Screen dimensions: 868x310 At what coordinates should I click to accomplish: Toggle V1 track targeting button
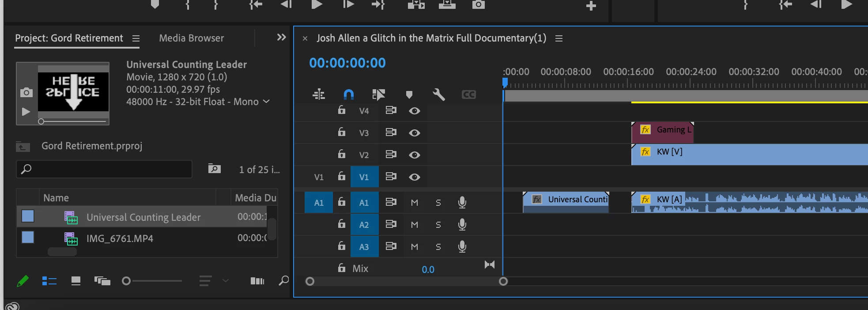click(364, 177)
